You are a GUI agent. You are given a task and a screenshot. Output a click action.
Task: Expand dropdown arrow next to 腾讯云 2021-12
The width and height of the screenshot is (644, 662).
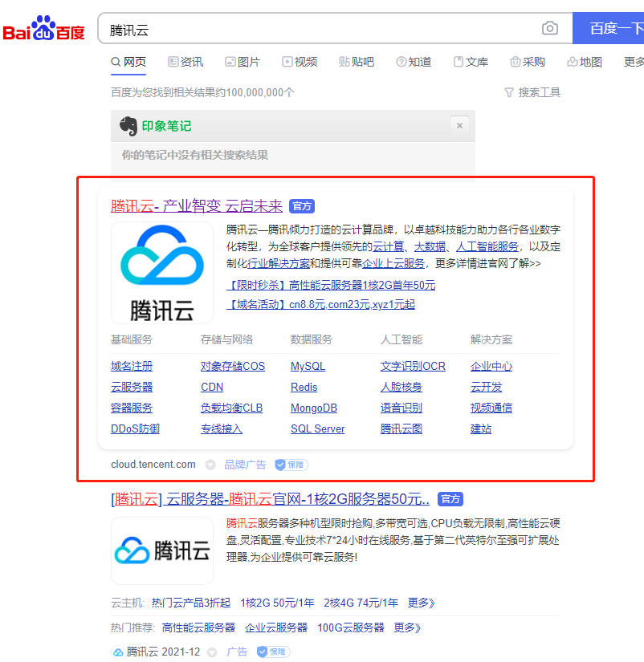(212, 652)
